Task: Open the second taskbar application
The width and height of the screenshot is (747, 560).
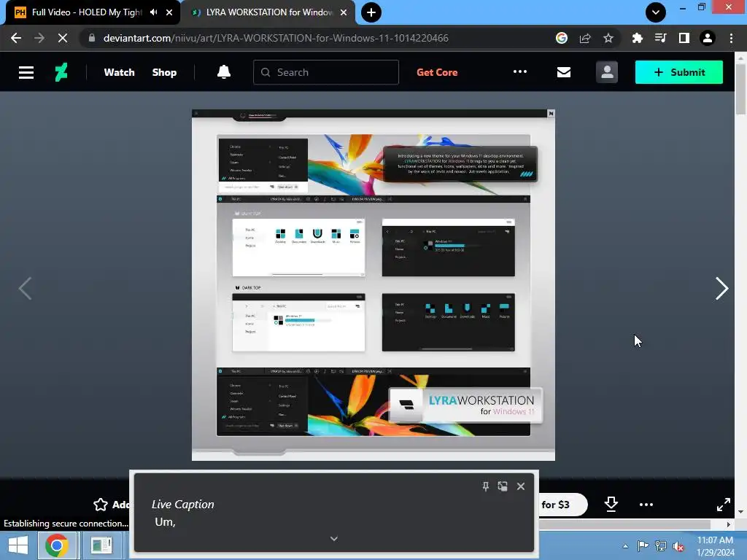Action: tap(101, 545)
